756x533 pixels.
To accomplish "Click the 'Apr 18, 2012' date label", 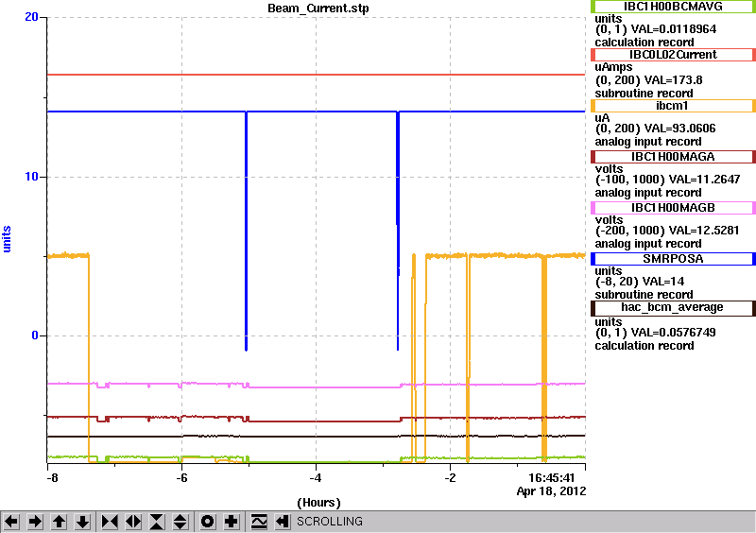I will (x=552, y=491).
